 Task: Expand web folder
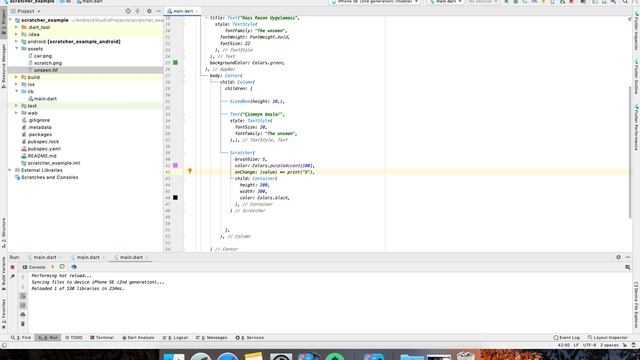[x=16, y=113]
